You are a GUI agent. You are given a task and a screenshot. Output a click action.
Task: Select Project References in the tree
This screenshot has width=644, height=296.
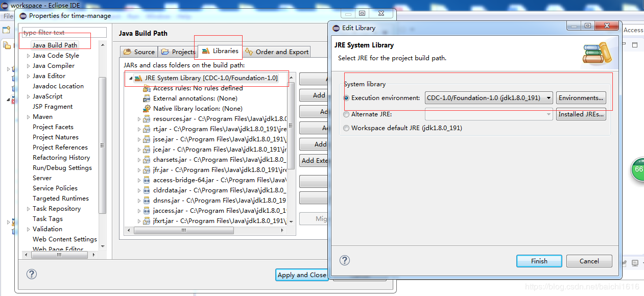pyautogui.click(x=60, y=147)
